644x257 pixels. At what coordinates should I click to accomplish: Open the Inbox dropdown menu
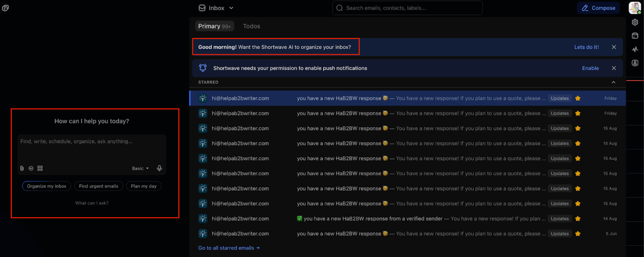point(216,8)
